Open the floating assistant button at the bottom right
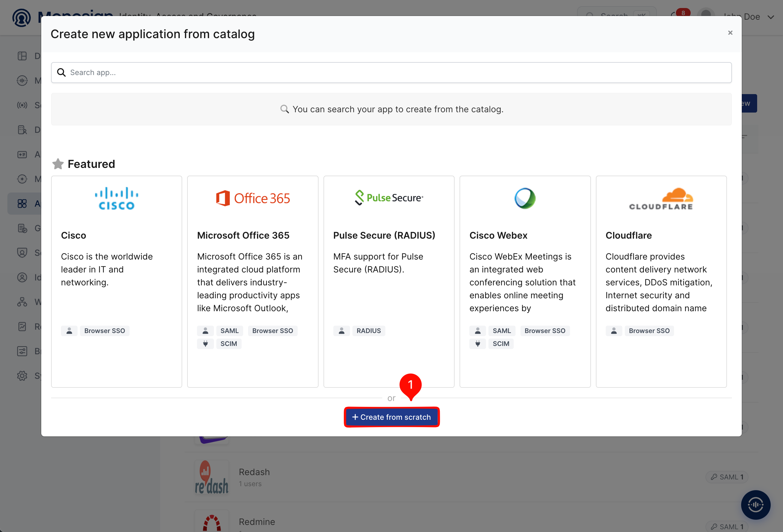The width and height of the screenshot is (783, 532). click(755, 504)
